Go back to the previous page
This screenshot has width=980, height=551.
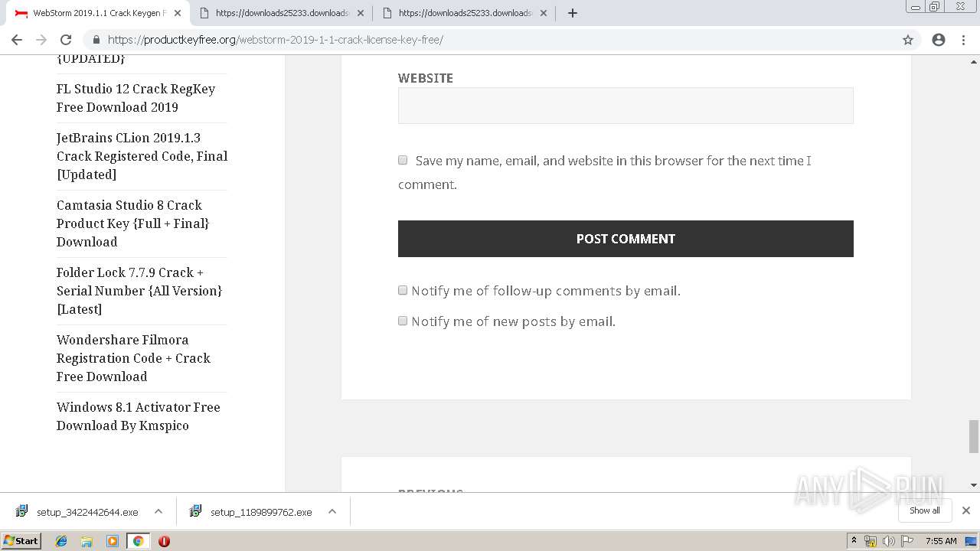17,40
